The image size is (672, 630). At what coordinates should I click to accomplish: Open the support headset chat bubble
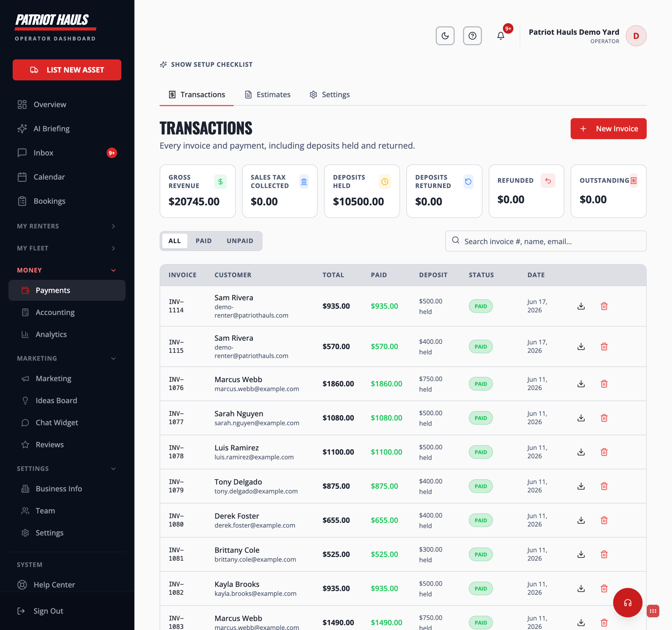pos(627,603)
